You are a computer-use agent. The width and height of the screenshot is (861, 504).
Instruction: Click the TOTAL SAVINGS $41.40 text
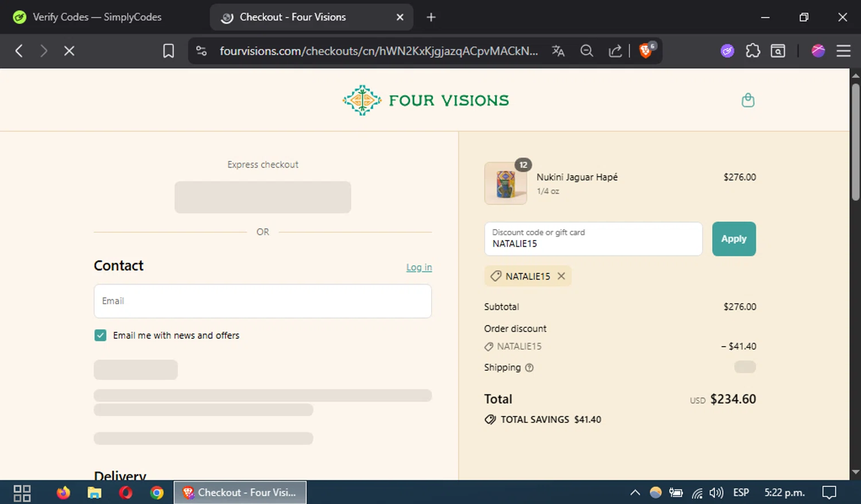tap(550, 420)
